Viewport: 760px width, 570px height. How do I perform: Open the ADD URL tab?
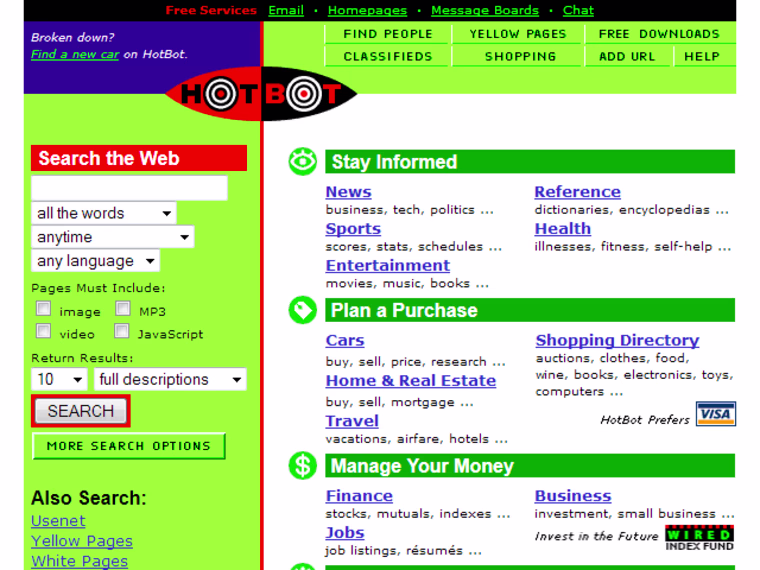[x=627, y=56]
